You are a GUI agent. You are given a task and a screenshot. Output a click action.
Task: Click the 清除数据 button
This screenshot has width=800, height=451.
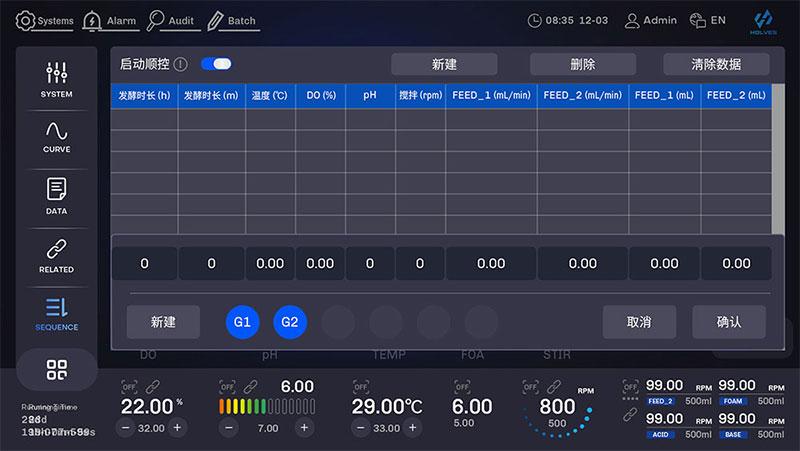click(x=716, y=64)
